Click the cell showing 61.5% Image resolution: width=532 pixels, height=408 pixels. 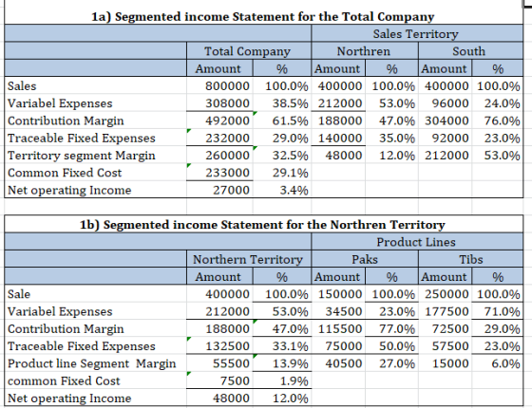(x=282, y=121)
